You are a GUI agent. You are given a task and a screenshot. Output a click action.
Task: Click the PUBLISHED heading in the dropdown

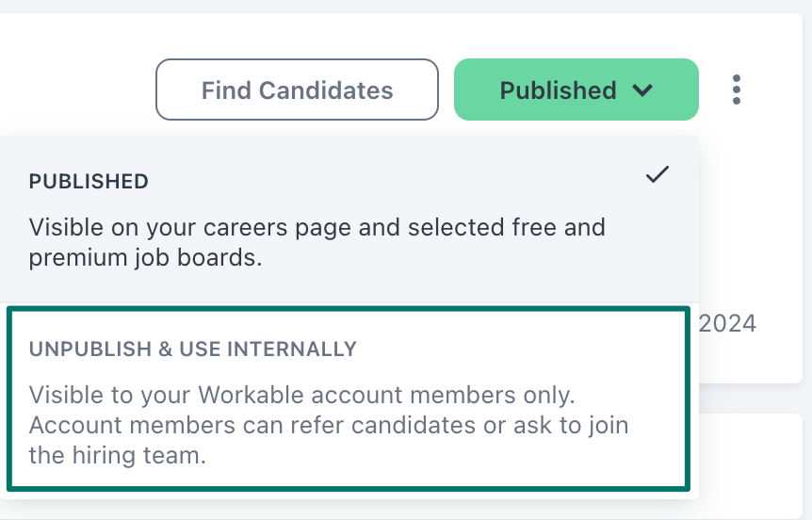89,182
